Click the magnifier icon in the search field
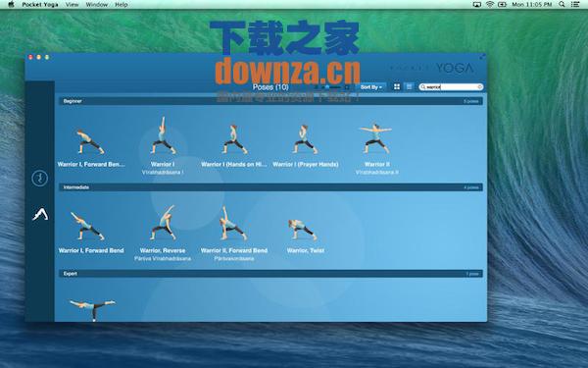This screenshot has height=368, width=588. [422, 87]
